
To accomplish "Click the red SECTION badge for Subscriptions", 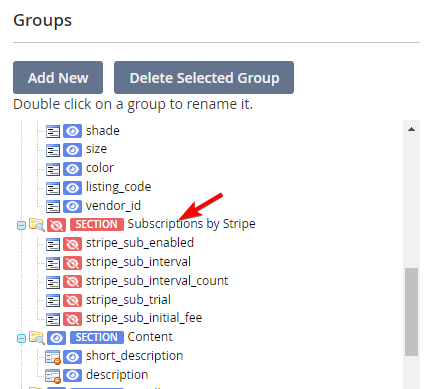I will [x=97, y=225].
